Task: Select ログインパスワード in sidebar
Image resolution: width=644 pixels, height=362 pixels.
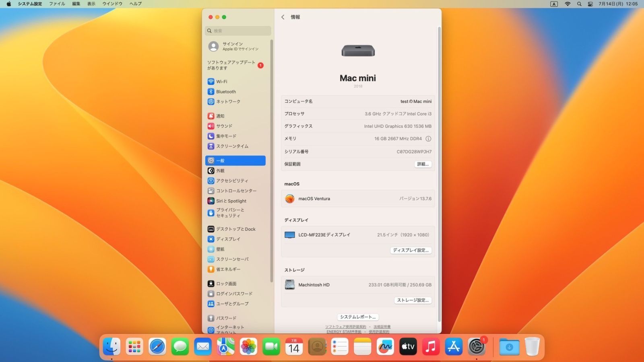Action: 235,294
